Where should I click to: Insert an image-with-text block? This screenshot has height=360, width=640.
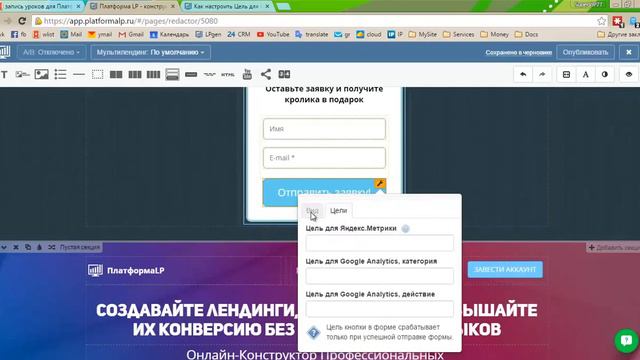click(x=22, y=74)
